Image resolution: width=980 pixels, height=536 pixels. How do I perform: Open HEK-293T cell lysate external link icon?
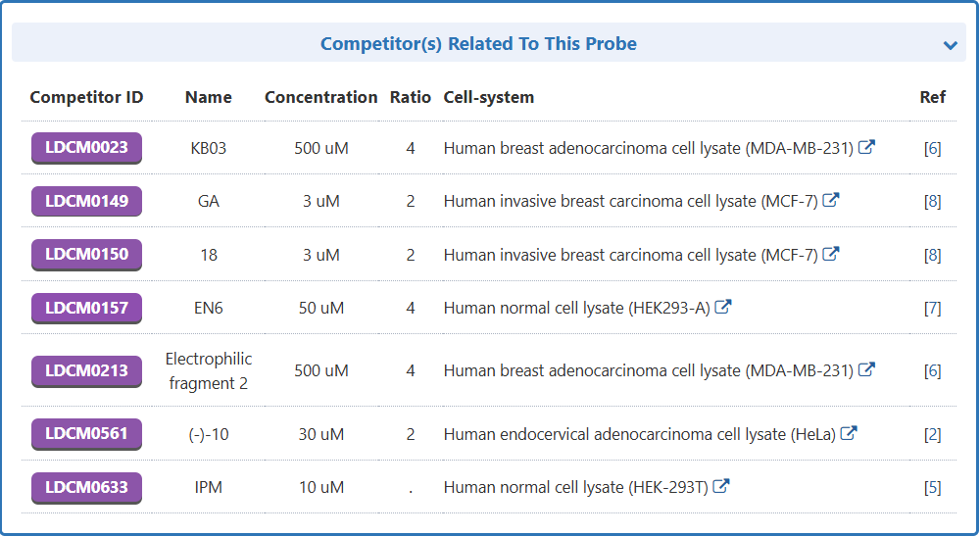721,486
